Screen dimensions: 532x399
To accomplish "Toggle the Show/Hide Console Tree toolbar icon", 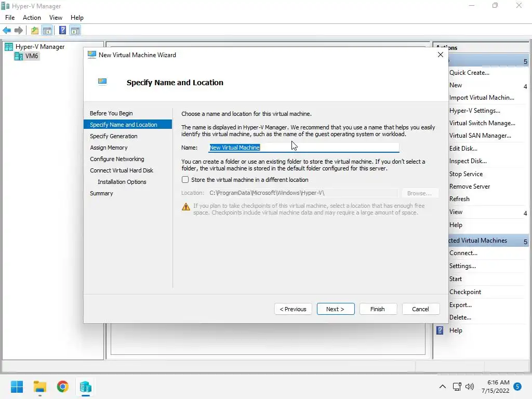I will pos(47,31).
